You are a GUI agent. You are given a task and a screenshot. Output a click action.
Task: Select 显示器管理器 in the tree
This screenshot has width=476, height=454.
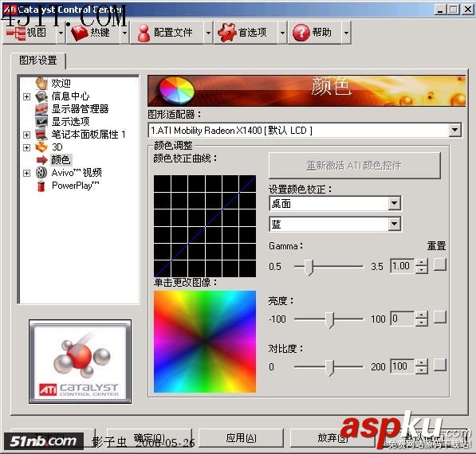coord(81,108)
